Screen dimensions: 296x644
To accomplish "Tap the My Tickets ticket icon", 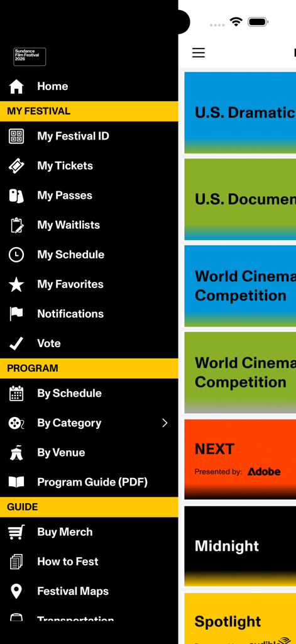I will [16, 166].
